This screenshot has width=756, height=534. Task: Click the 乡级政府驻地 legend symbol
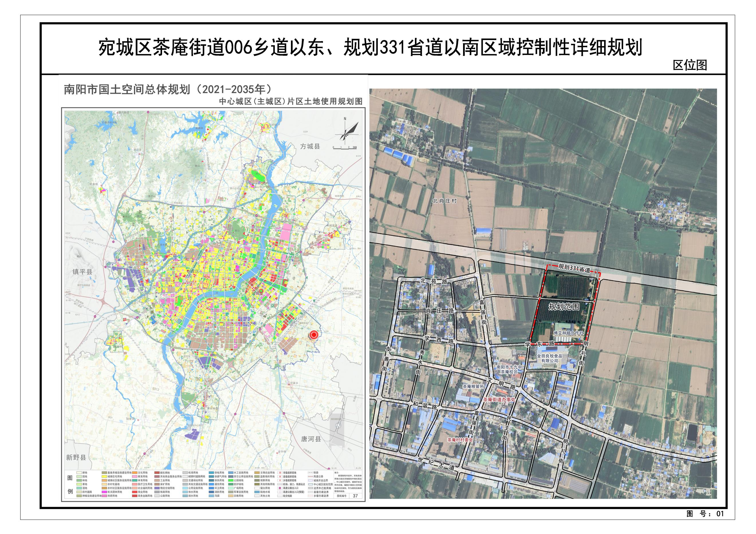280,480
